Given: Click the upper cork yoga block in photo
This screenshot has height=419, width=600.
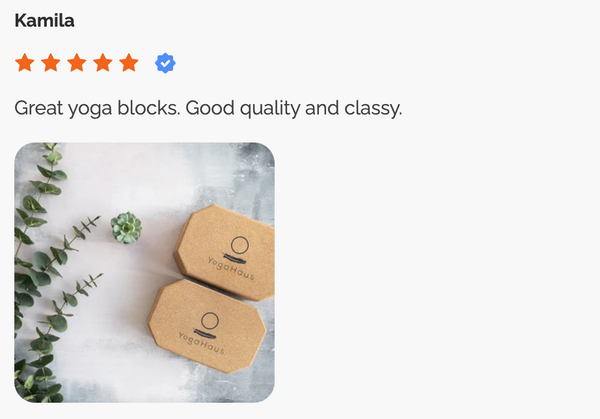Looking at the screenshot, I should click(226, 253).
